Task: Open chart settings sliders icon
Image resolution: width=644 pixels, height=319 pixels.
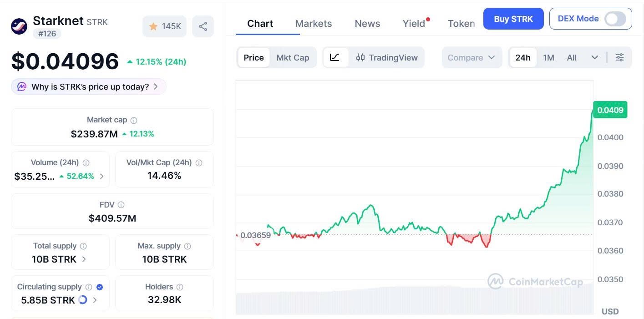Action: [619, 58]
